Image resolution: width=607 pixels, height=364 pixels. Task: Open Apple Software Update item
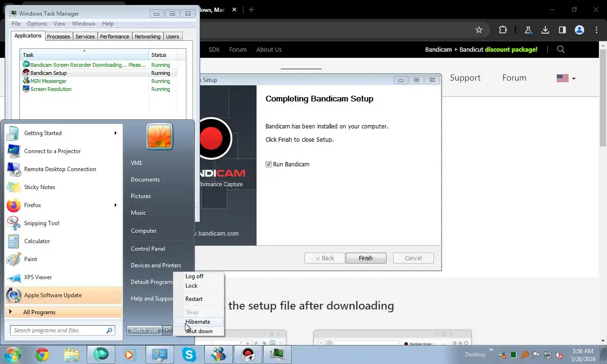coord(64,295)
